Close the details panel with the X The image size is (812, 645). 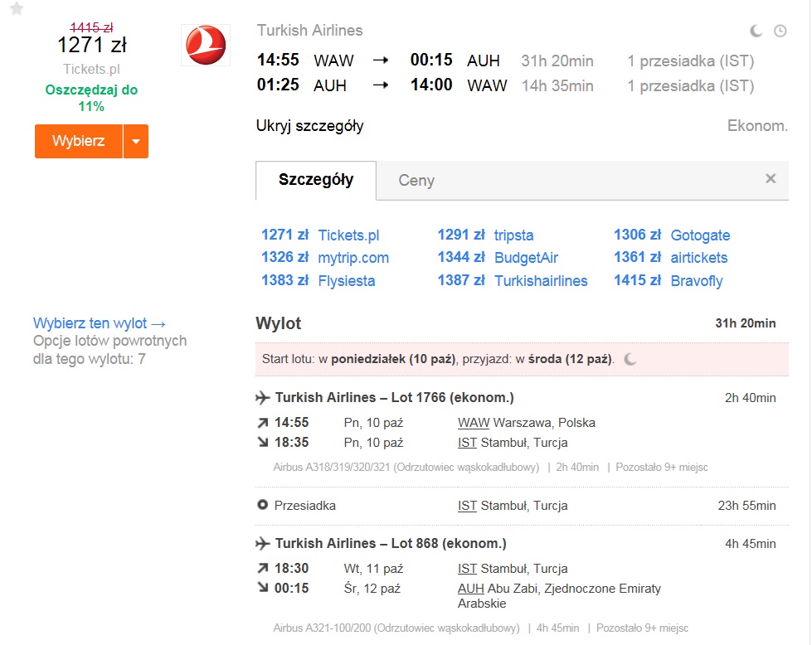point(771,178)
